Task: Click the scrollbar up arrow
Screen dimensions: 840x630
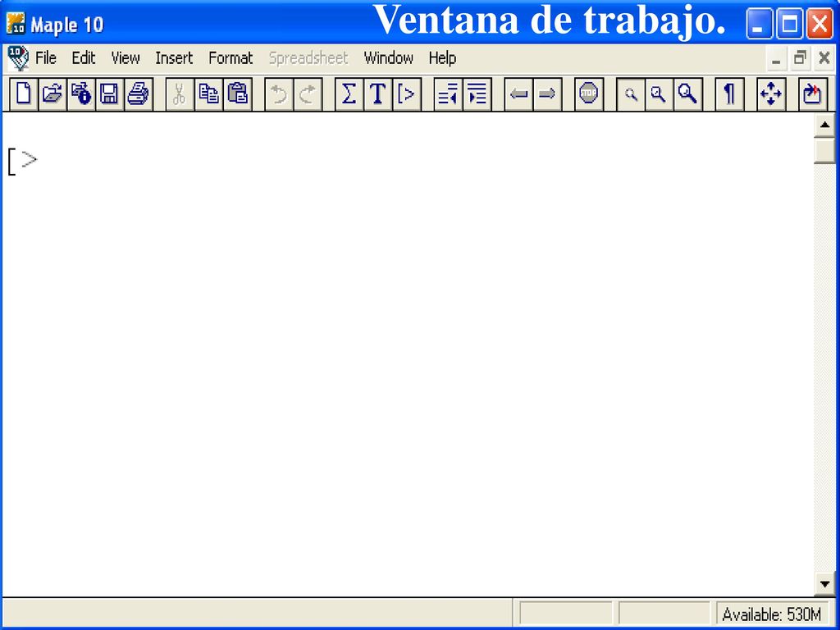Action: click(x=824, y=126)
